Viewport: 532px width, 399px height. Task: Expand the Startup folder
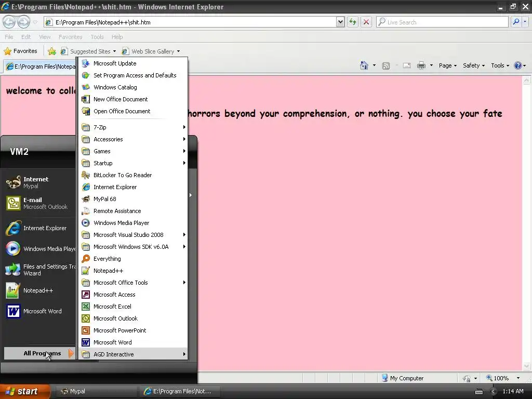(x=133, y=163)
